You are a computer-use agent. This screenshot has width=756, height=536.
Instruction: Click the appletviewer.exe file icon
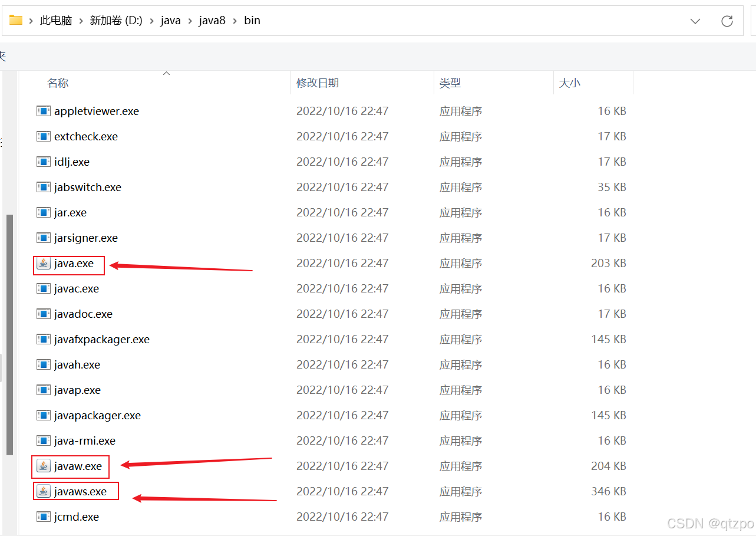click(43, 111)
